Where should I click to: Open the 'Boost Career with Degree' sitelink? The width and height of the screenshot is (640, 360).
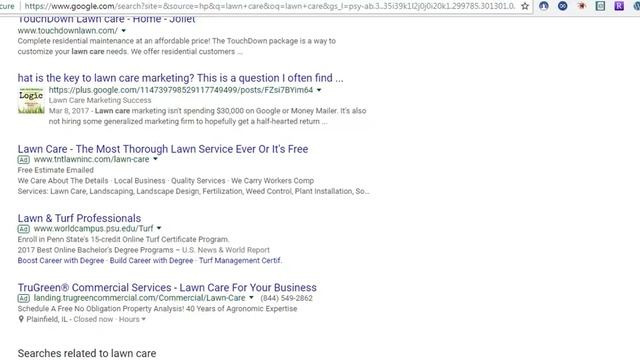(x=61, y=260)
